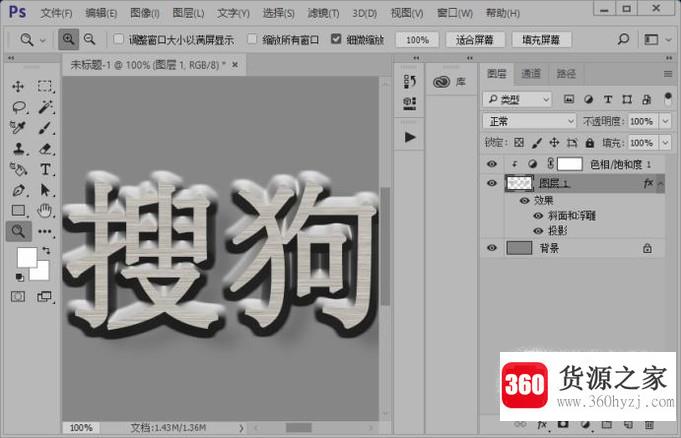Image resolution: width=681 pixels, height=438 pixels.
Task: Toggle Quick Mask mode
Action: tap(18, 296)
